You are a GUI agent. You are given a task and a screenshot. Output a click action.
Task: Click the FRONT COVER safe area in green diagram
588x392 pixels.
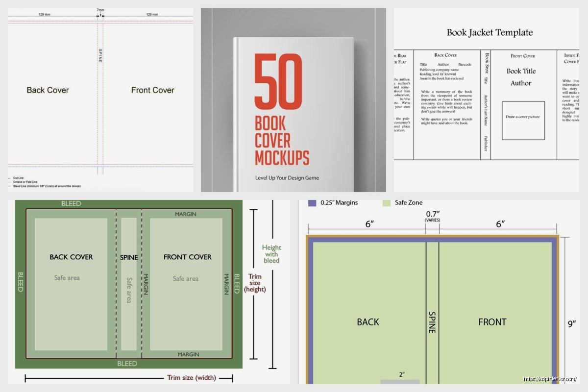coord(187,284)
